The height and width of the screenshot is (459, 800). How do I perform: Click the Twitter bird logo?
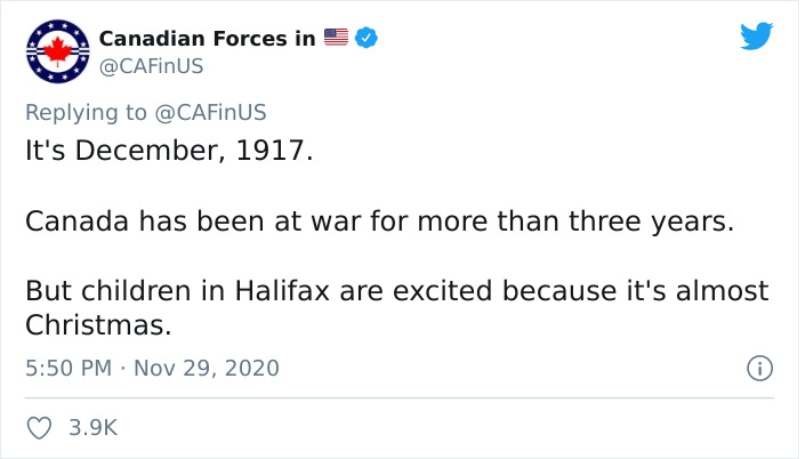(x=757, y=36)
